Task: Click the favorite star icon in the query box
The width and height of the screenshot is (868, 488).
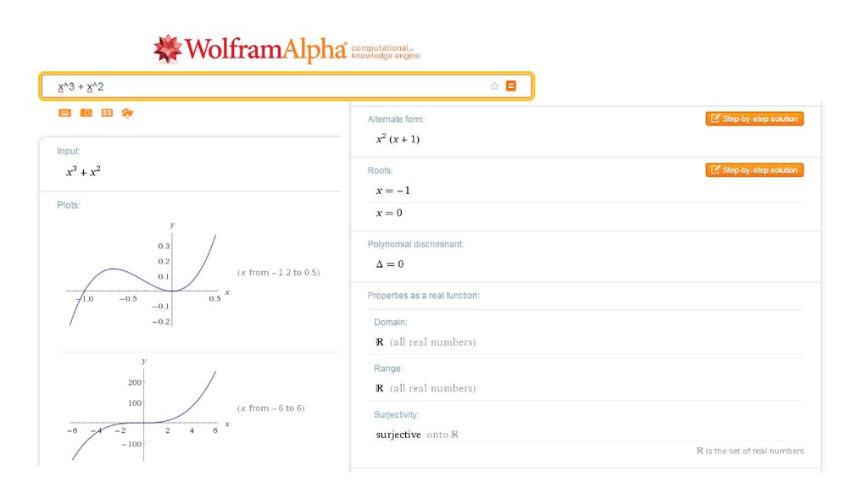Action: [494, 86]
